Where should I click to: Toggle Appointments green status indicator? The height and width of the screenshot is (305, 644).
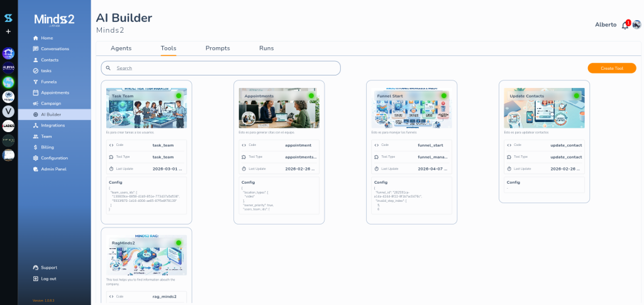[311, 96]
